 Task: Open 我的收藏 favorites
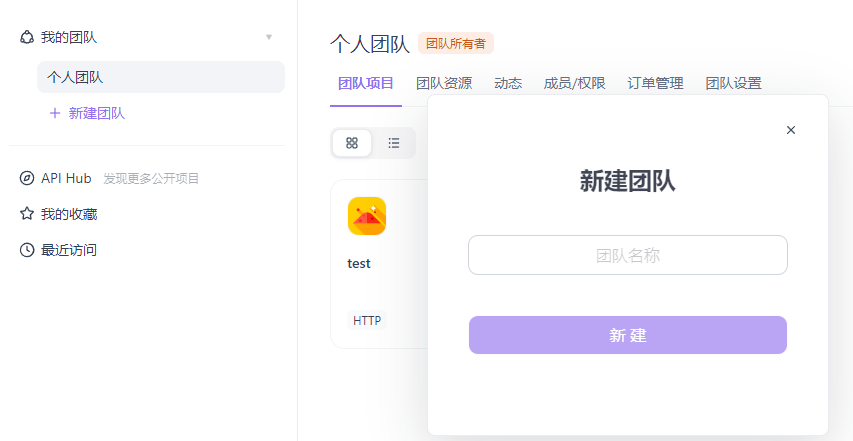point(69,214)
